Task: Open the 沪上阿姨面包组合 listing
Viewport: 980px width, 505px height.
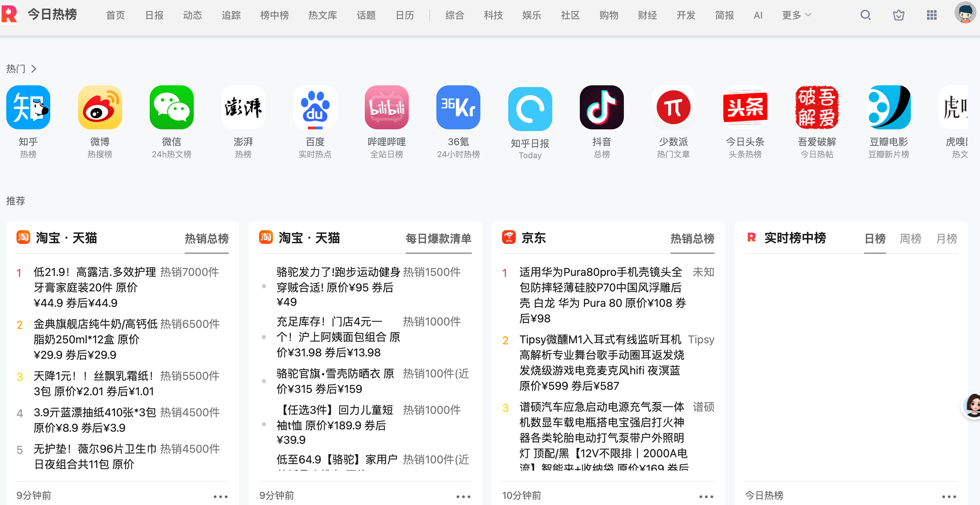Action: pyautogui.click(x=338, y=337)
